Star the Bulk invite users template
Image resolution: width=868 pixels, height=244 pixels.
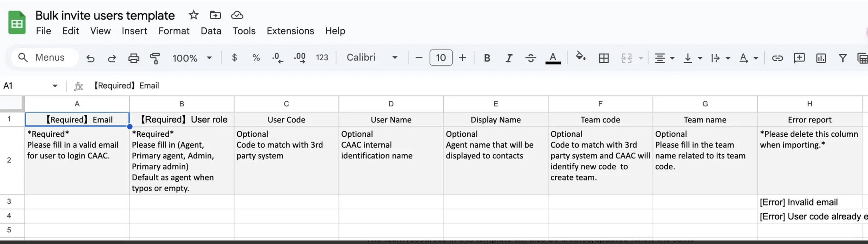coord(193,15)
